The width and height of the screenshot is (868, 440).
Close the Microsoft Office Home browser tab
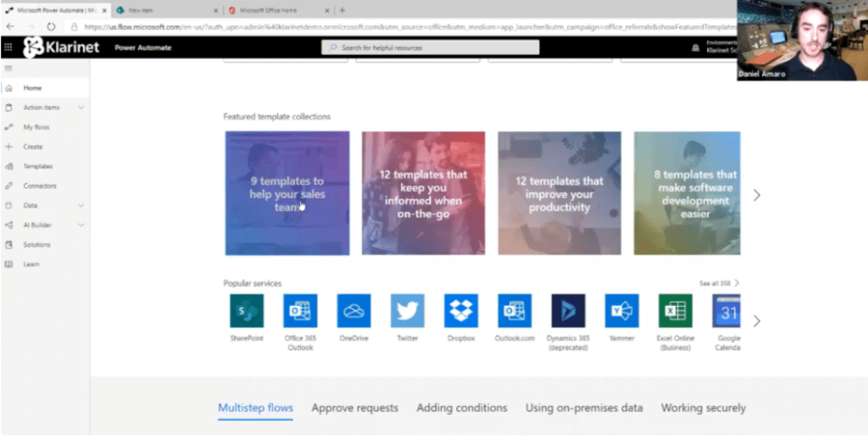tap(327, 10)
